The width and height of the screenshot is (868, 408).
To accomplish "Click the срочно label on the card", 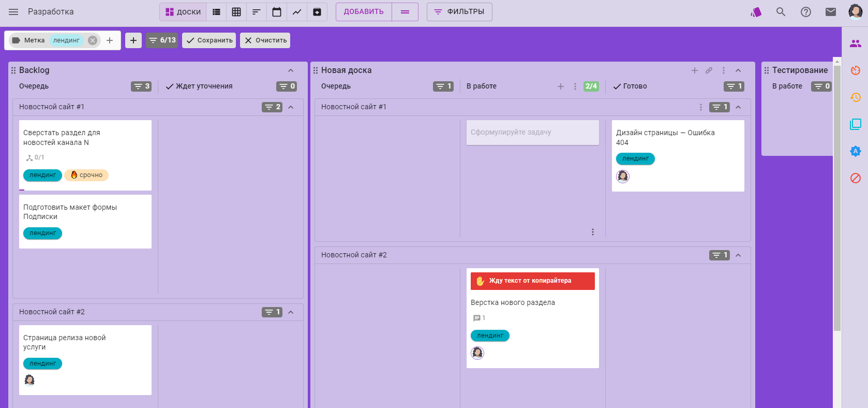I will point(86,175).
